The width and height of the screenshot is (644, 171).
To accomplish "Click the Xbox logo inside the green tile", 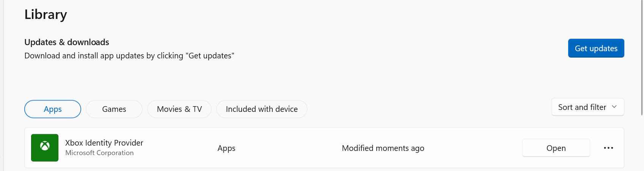I will (45, 146).
